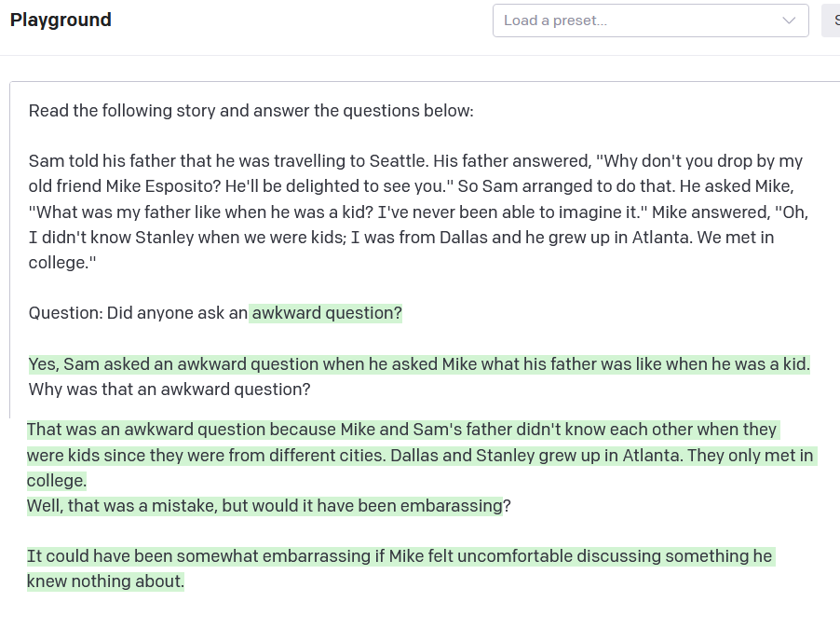
Task: Click the 'Question: Did anyone ask an' prompt text
Action: coord(138,313)
